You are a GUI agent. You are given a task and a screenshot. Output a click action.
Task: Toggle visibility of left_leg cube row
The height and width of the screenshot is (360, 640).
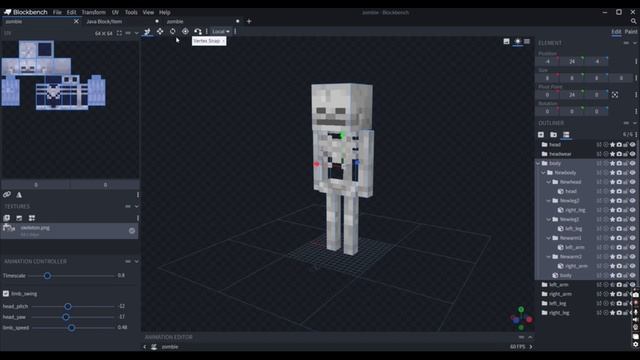[633, 229]
